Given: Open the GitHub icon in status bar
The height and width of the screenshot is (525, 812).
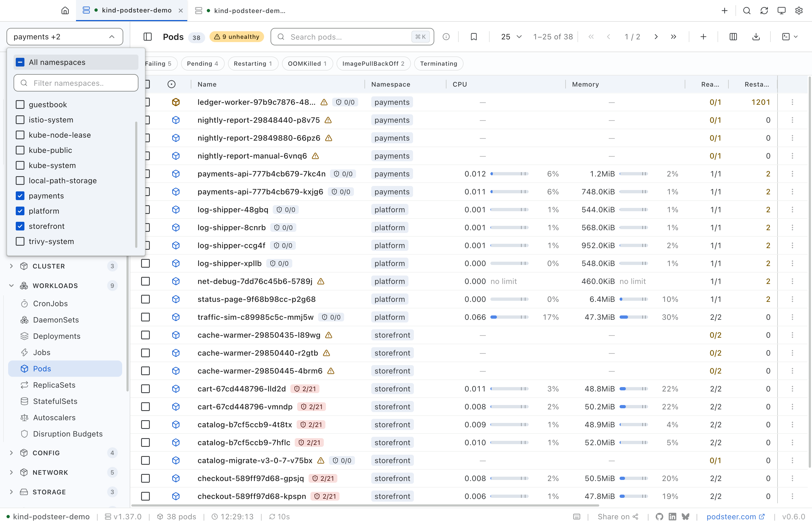Looking at the screenshot, I should pos(659,517).
